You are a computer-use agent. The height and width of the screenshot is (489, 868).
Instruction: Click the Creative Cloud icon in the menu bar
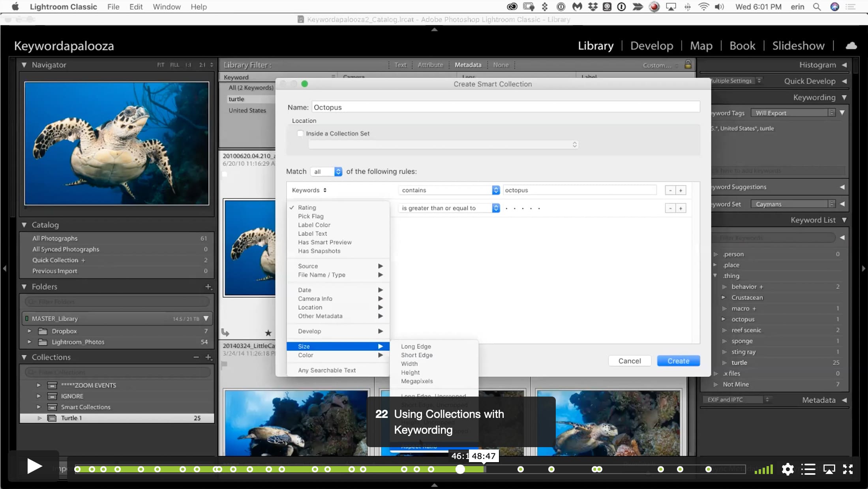click(512, 7)
